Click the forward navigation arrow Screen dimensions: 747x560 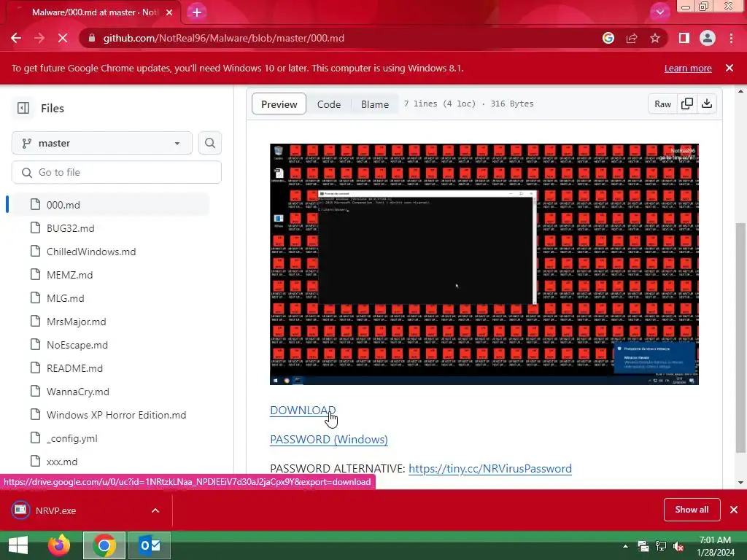click(39, 38)
